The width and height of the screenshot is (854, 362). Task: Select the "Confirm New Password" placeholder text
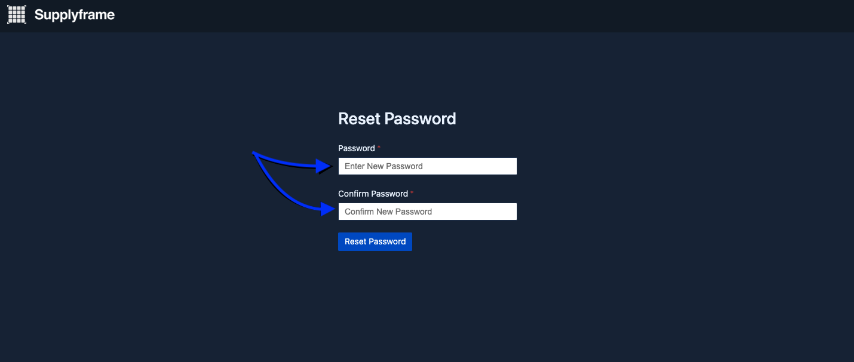tap(388, 211)
